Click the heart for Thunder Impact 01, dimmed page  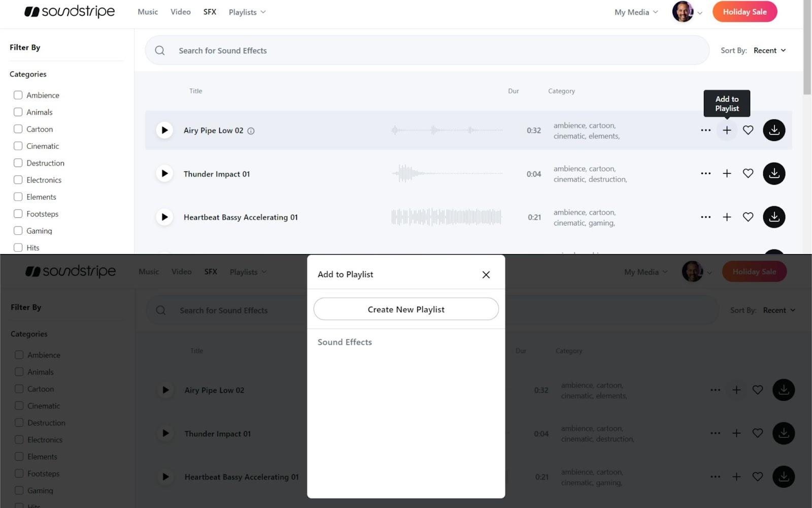point(758,433)
